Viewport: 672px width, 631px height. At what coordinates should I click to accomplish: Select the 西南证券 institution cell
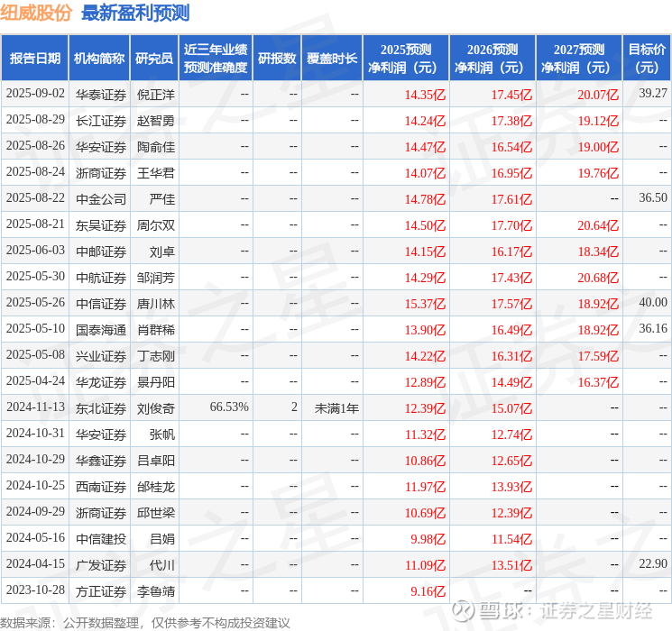pos(101,487)
